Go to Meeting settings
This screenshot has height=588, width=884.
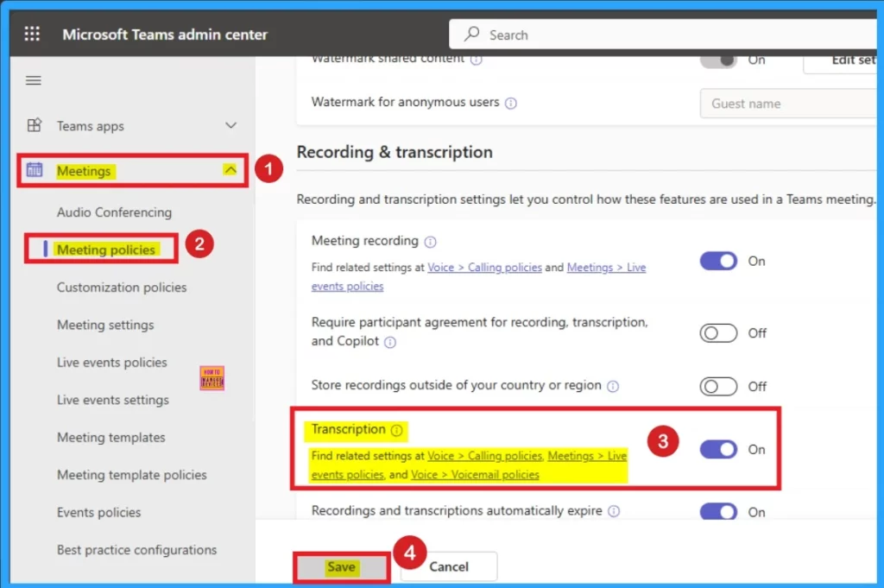(104, 326)
